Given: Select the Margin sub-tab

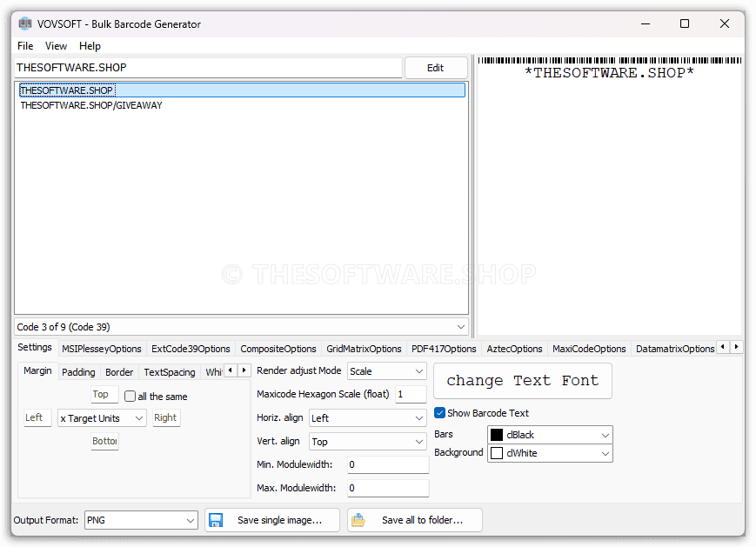Looking at the screenshot, I should pyautogui.click(x=37, y=370).
